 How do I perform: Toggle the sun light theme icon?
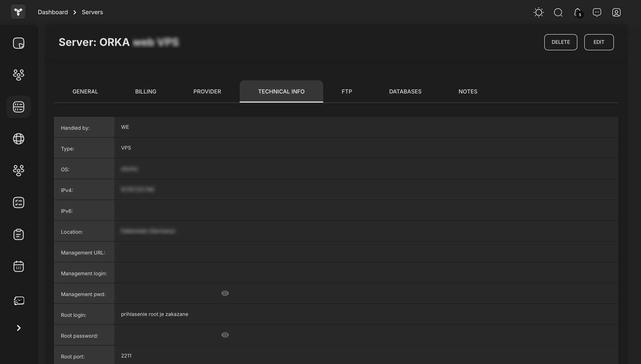click(538, 12)
